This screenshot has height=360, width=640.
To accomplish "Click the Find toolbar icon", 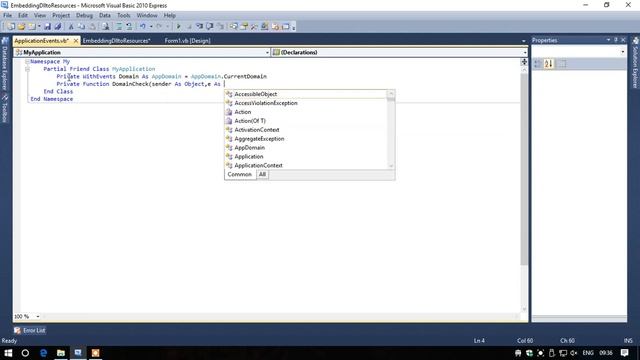I will point(105,27).
